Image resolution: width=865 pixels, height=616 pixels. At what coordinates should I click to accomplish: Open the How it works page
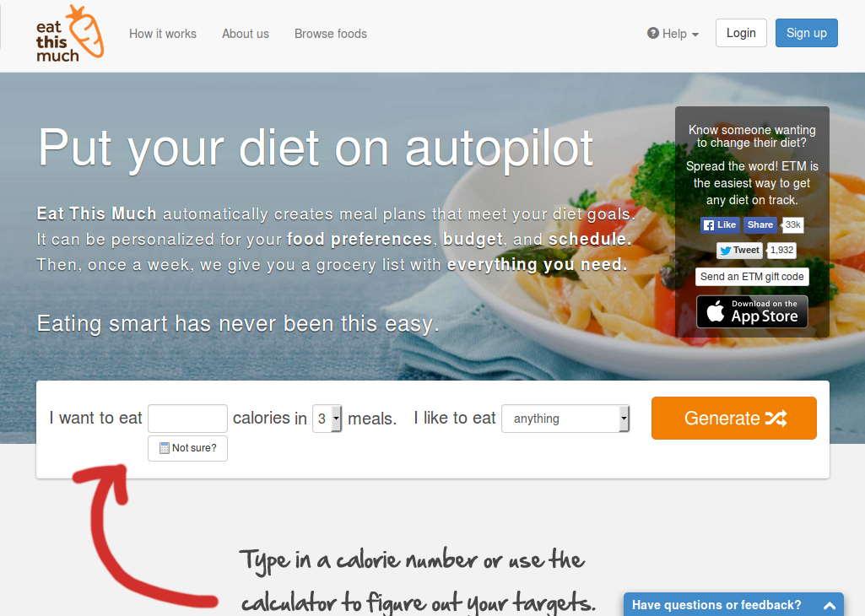(x=163, y=34)
